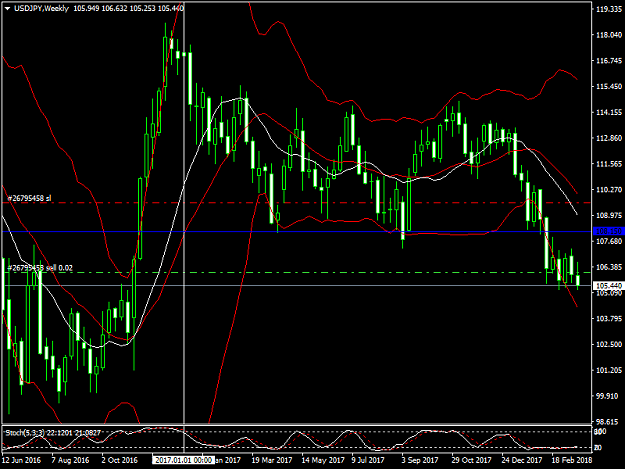Image resolution: width=625 pixels, height=469 pixels.
Task: Click the 101.205 price scale value
Action: tap(609, 370)
